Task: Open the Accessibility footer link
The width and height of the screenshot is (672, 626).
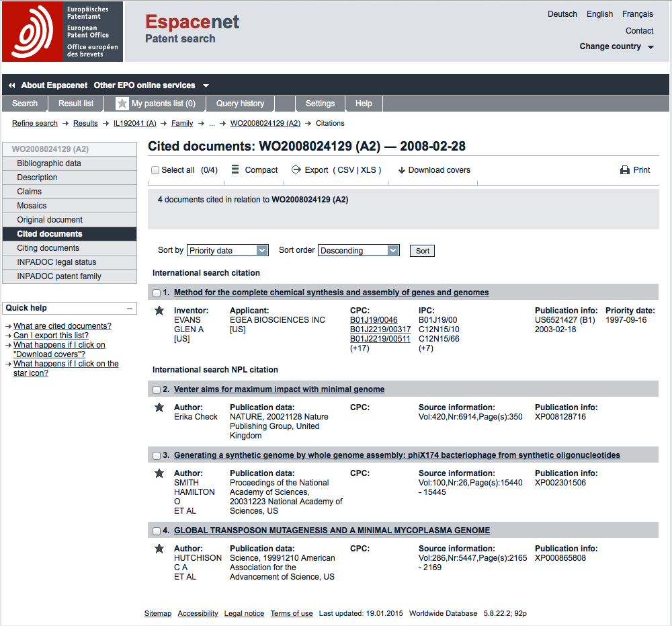Action: [198, 614]
